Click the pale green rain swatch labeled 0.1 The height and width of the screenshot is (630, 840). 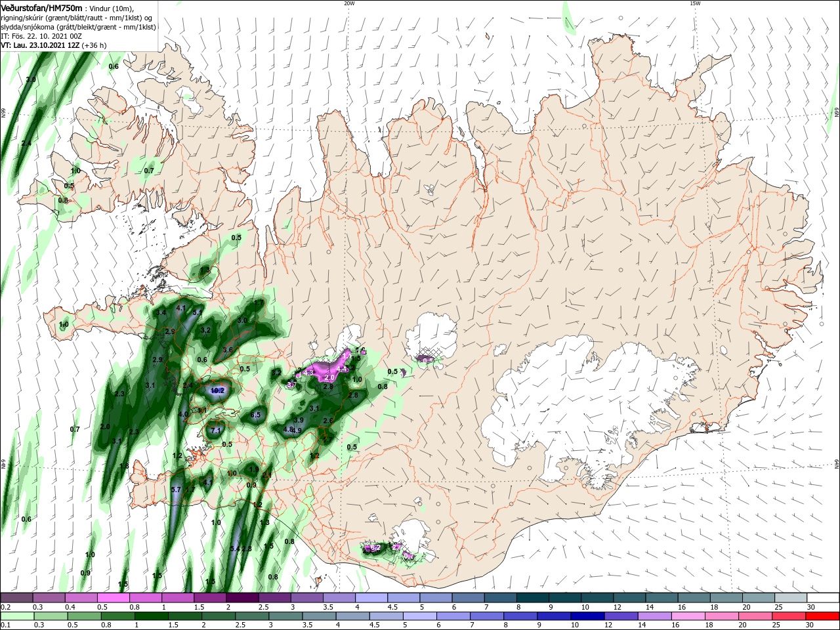(17, 616)
